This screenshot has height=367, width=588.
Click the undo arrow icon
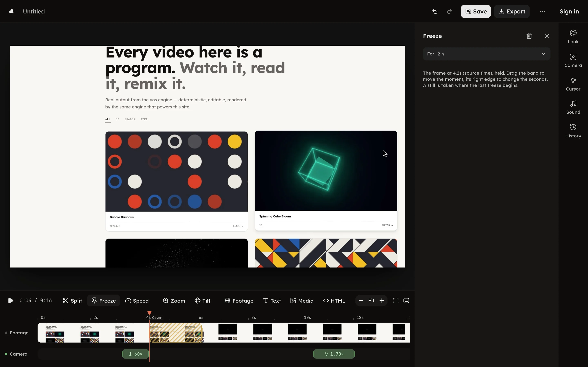coord(435,11)
